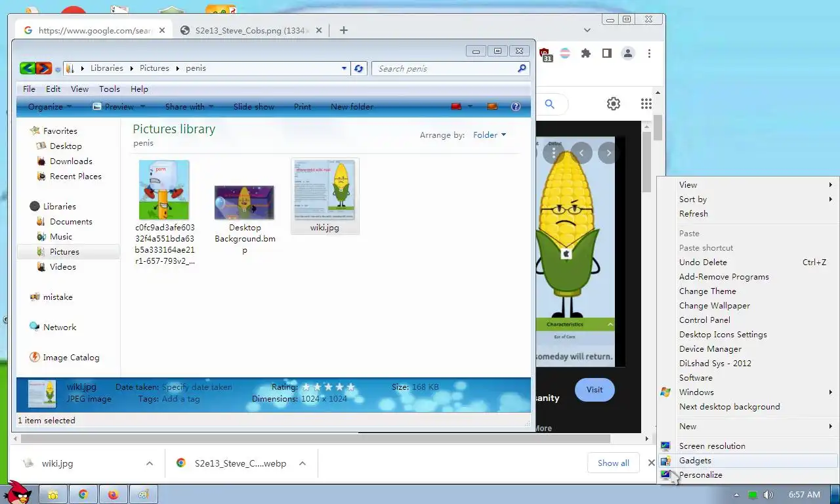840x504 pixels.
Task: Click Print in Explorer toolbar
Action: coord(303,106)
